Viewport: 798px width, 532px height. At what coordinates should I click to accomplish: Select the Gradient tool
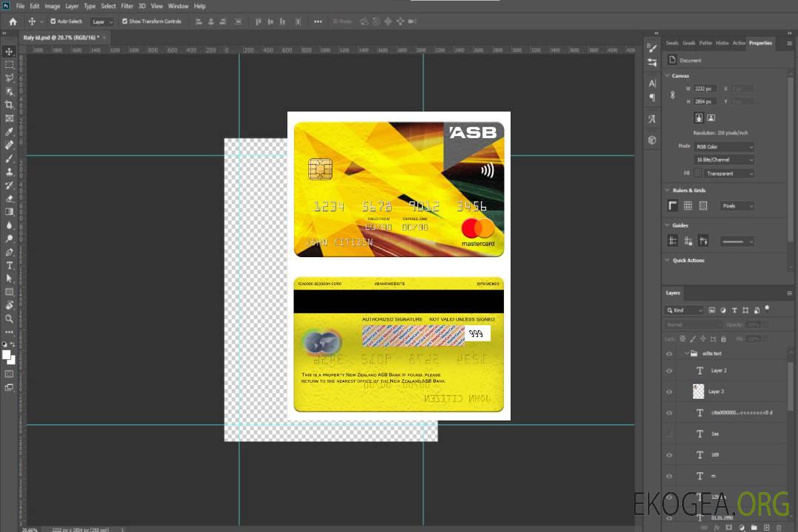[9, 212]
